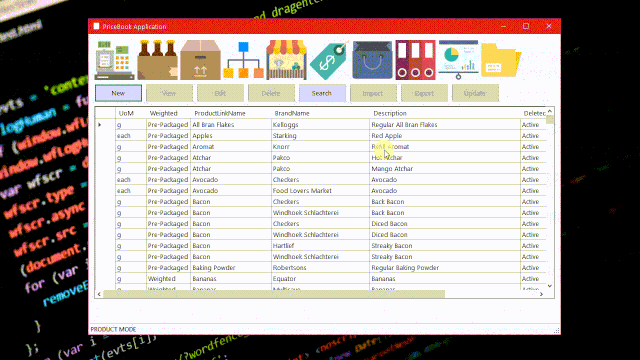This screenshot has width=640, height=360.
Task: Select row marker arrow of first row
Action: point(100,124)
